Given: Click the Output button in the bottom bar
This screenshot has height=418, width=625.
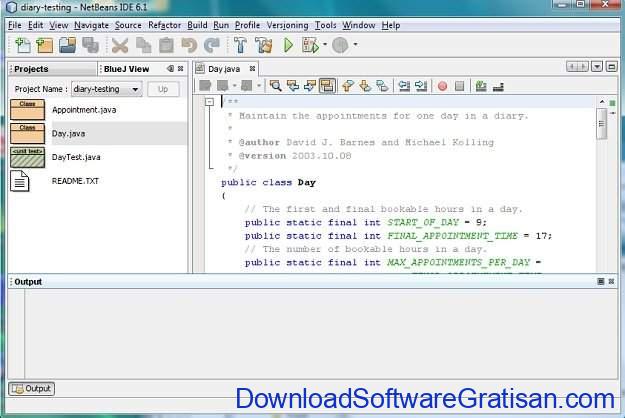Looking at the screenshot, I should point(31,389).
